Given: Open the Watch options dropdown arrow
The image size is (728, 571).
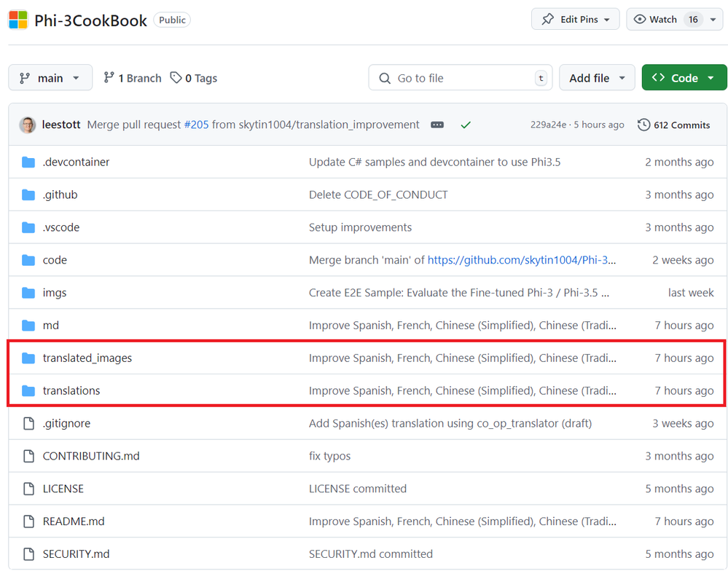Looking at the screenshot, I should [x=713, y=19].
